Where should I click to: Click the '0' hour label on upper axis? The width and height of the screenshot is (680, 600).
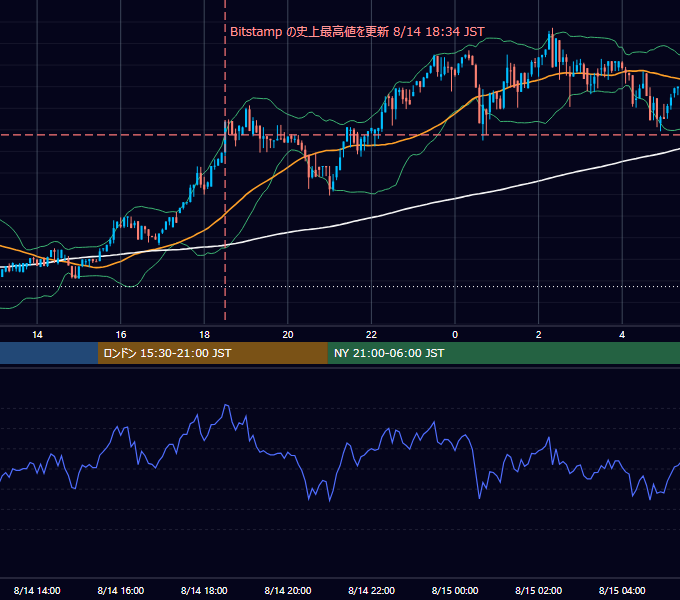click(455, 335)
